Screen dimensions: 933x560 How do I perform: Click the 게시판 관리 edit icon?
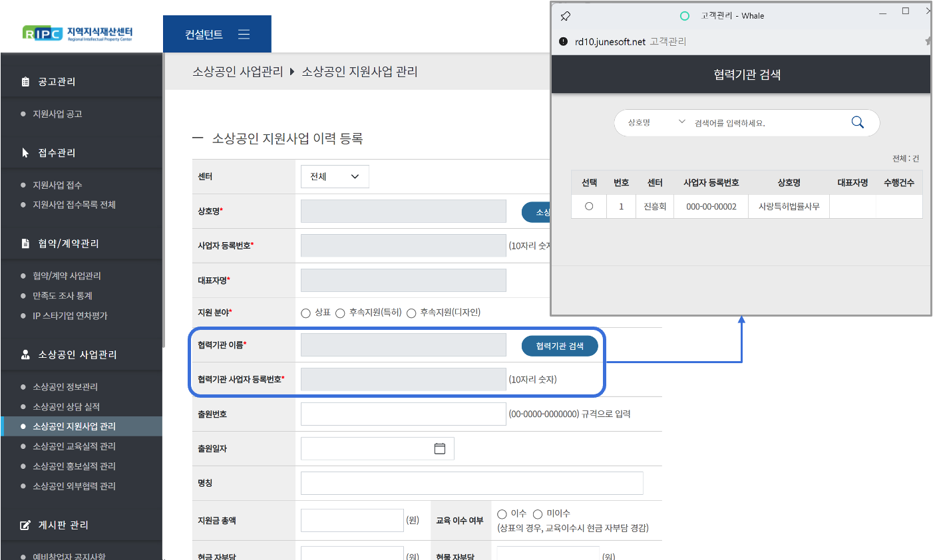click(25, 525)
